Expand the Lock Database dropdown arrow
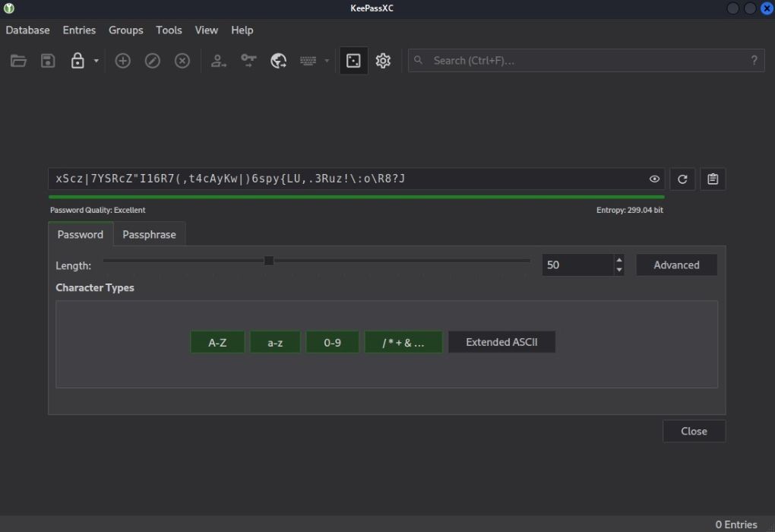 96,61
